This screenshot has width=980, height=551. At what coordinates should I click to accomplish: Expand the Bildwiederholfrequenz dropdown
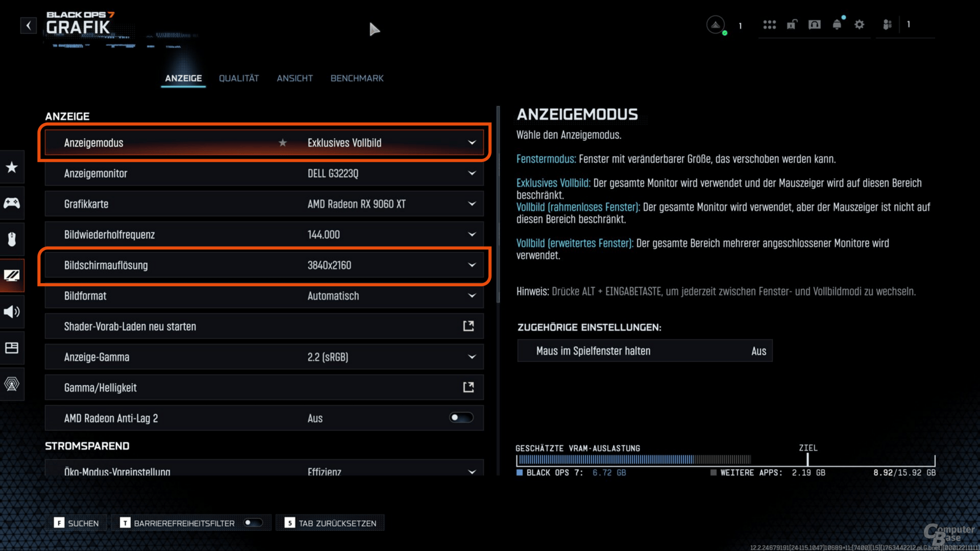pos(472,235)
